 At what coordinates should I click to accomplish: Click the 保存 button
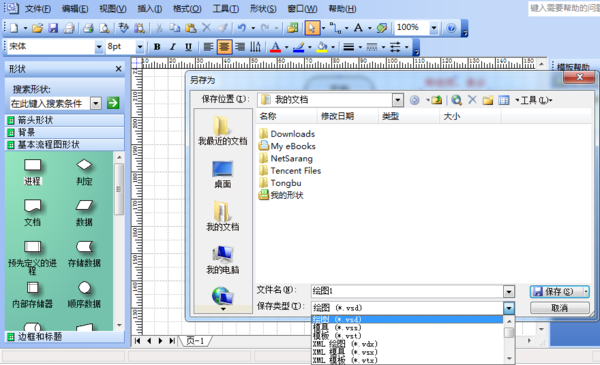click(x=559, y=292)
